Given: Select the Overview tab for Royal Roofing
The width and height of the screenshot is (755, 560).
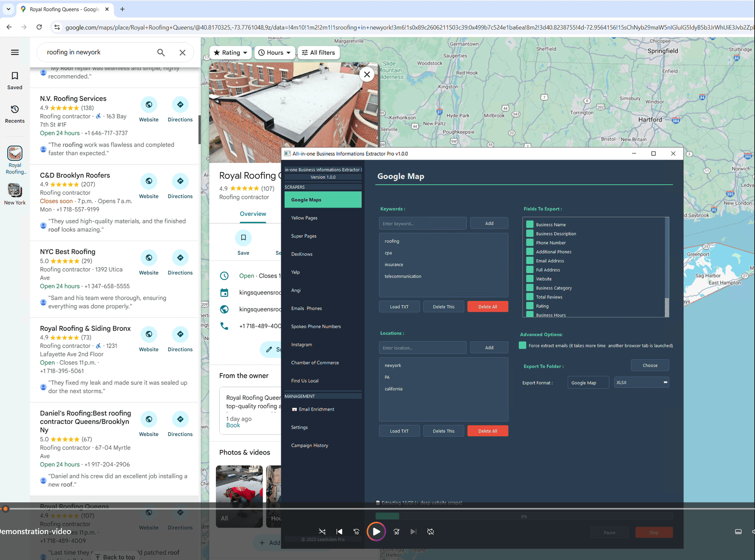Looking at the screenshot, I should click(253, 214).
